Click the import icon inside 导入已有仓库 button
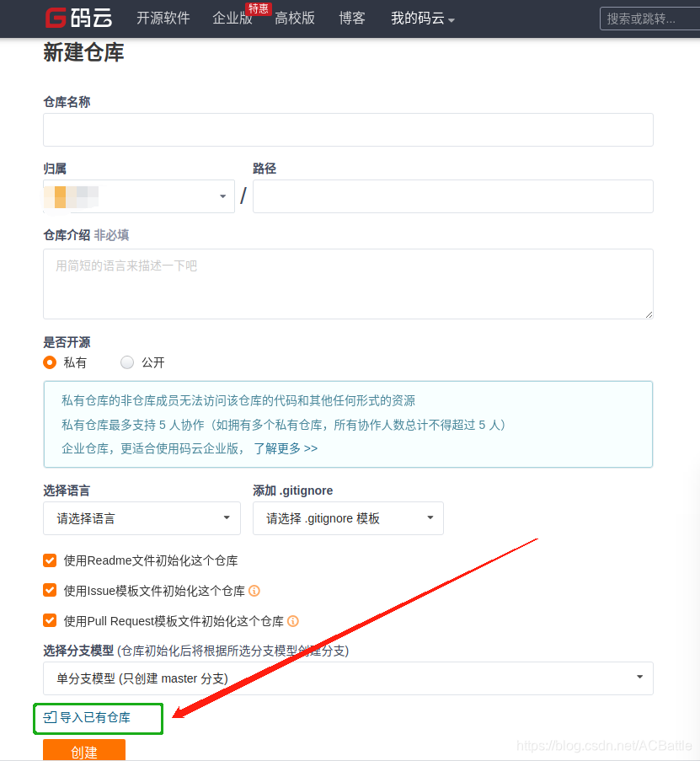This screenshot has width=700, height=761. 50,718
